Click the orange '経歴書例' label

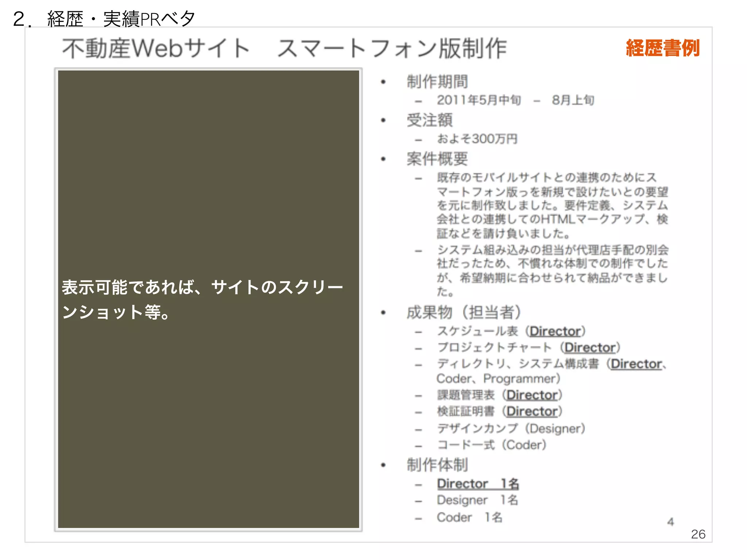[662, 48]
